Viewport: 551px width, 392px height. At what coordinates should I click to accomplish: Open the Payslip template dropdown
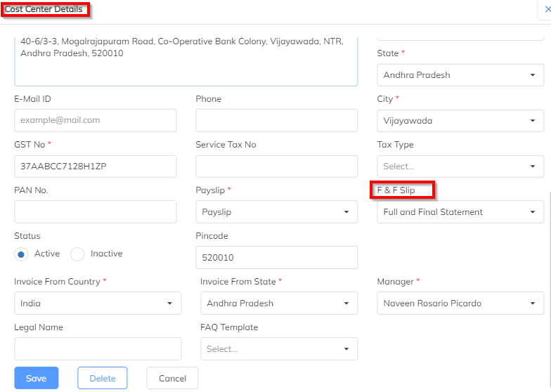tap(277, 212)
